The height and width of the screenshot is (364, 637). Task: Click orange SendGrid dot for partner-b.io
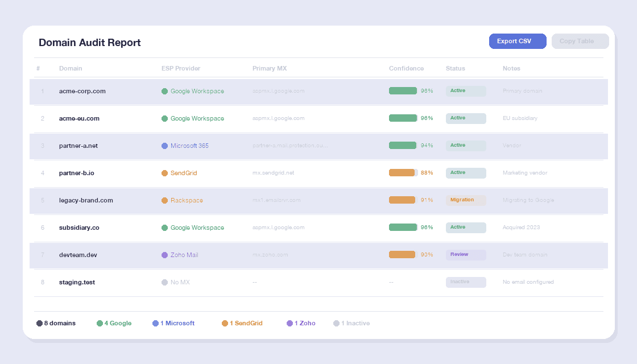point(165,173)
